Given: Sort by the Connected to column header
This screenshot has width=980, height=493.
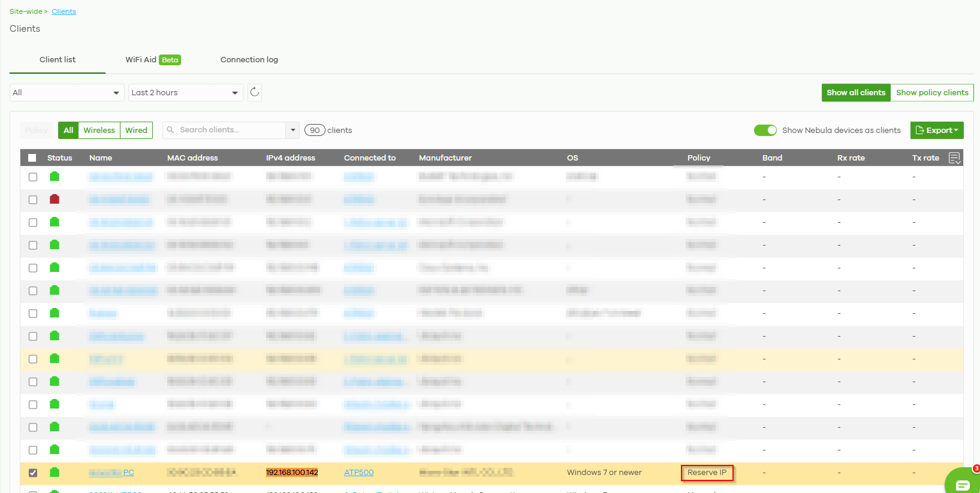Looking at the screenshot, I should coord(370,158).
